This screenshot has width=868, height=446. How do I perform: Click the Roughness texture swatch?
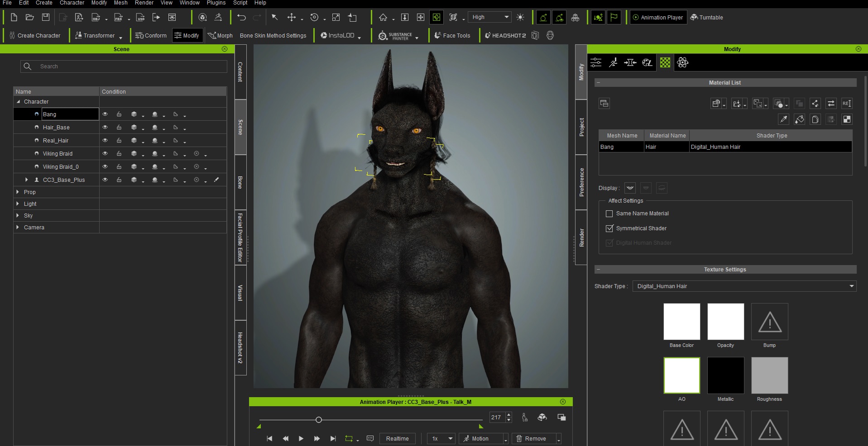(769, 375)
